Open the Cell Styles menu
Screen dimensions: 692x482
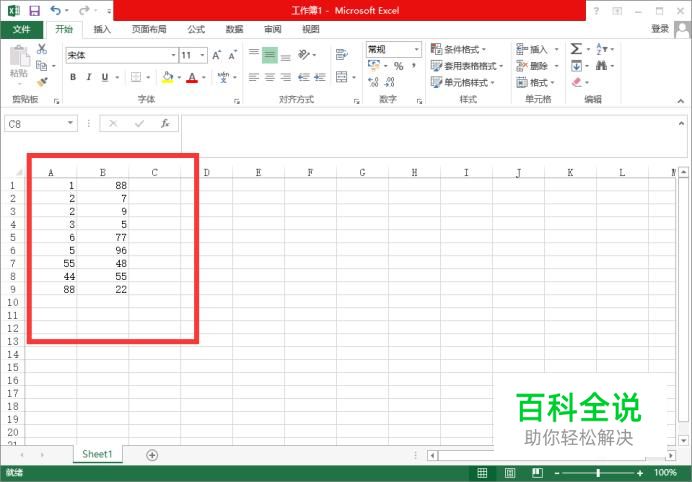tap(463, 82)
